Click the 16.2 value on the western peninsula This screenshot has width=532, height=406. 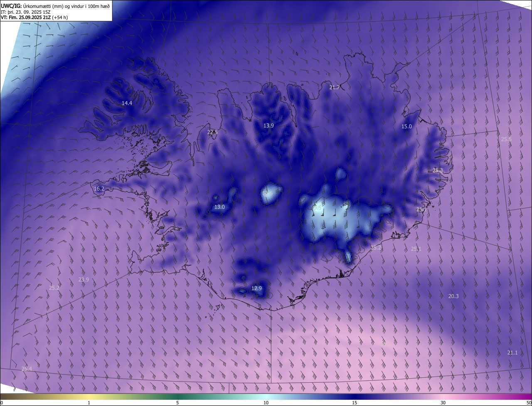click(x=99, y=188)
